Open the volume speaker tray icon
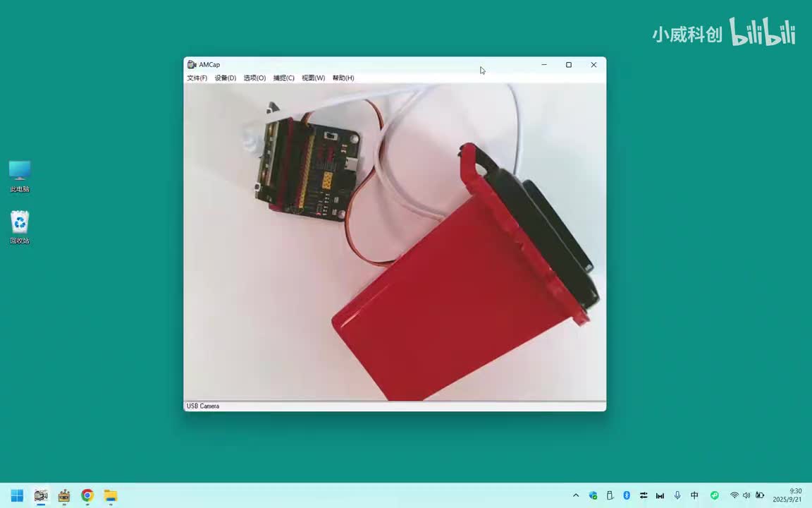 pyautogui.click(x=746, y=495)
